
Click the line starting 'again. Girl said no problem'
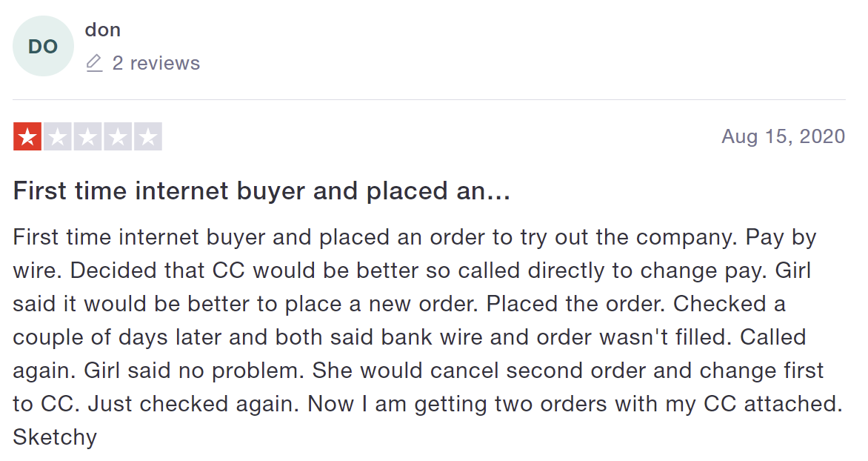418,371
